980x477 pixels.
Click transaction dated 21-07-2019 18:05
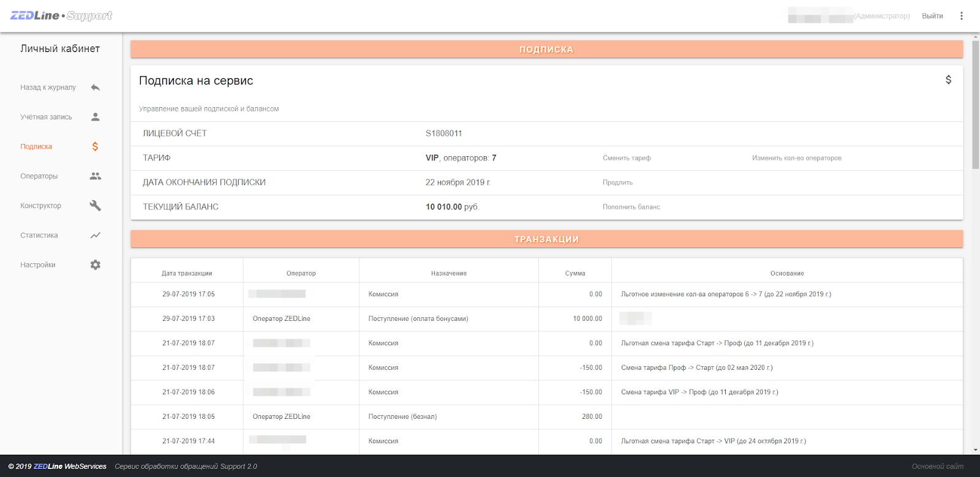pos(189,416)
